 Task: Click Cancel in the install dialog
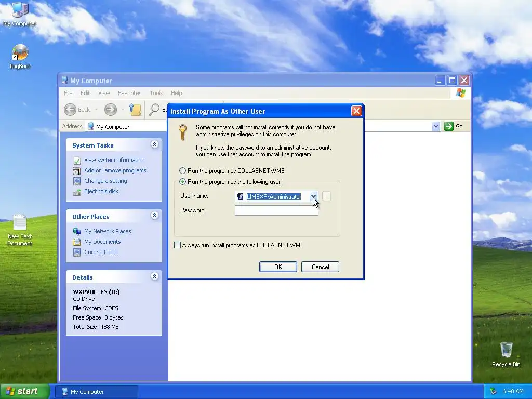click(320, 267)
